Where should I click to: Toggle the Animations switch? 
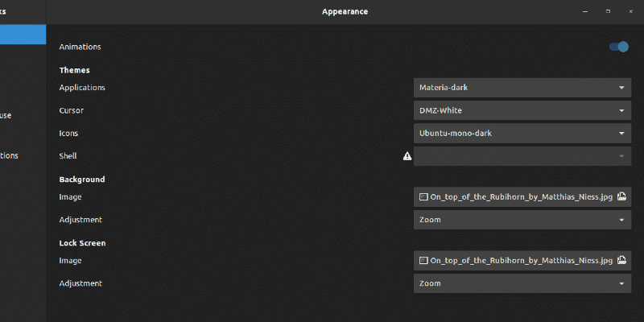click(618, 47)
